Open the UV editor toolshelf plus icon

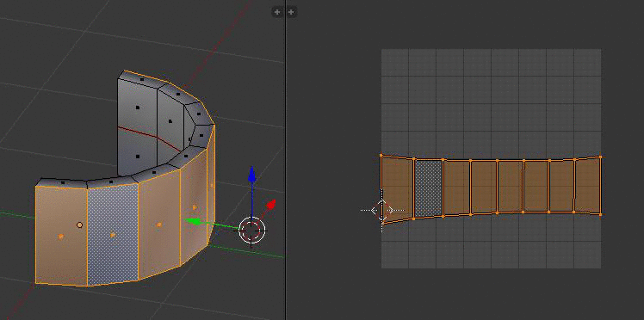291,12
